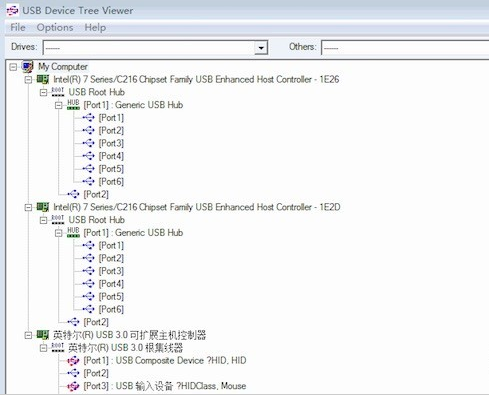This screenshot has height=396, width=489.
Task: Click the My Computer icon in tree
Action: pyautogui.click(x=28, y=66)
